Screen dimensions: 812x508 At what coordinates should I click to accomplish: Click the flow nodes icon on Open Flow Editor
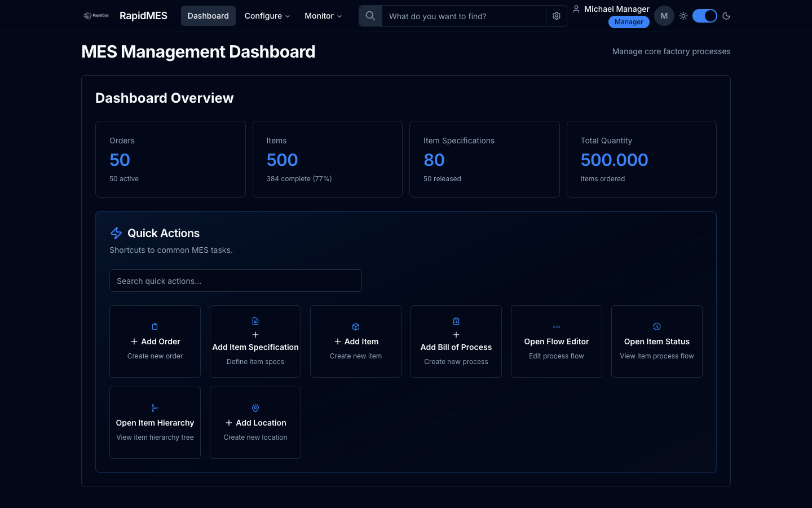tap(557, 326)
